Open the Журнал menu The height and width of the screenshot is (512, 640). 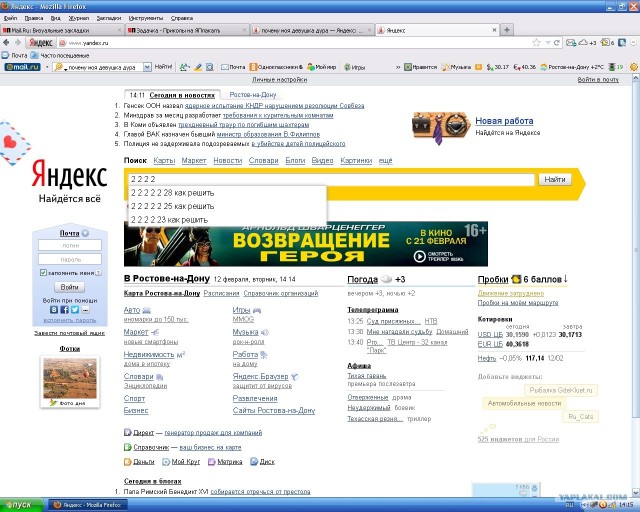(79, 18)
